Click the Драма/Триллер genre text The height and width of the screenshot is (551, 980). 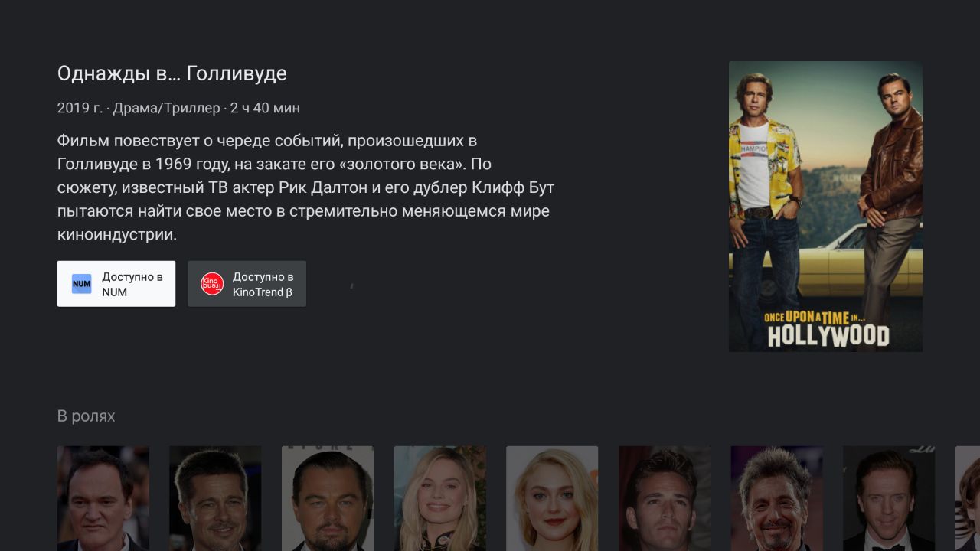(x=166, y=108)
